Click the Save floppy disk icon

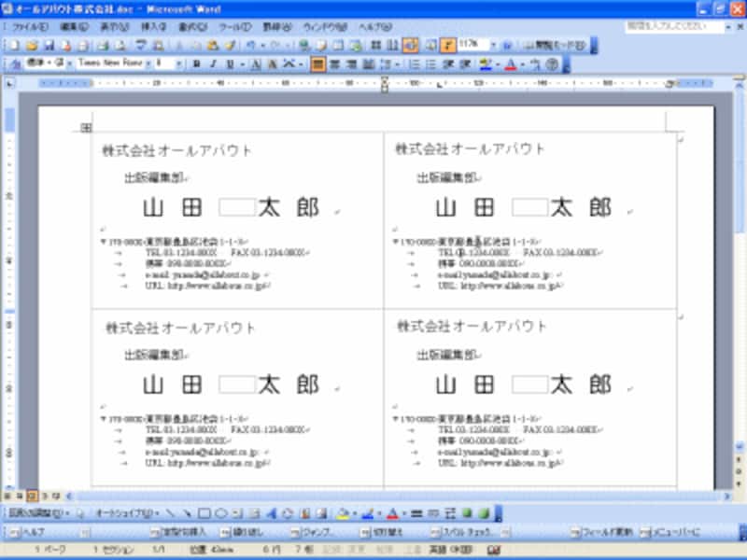(x=49, y=45)
